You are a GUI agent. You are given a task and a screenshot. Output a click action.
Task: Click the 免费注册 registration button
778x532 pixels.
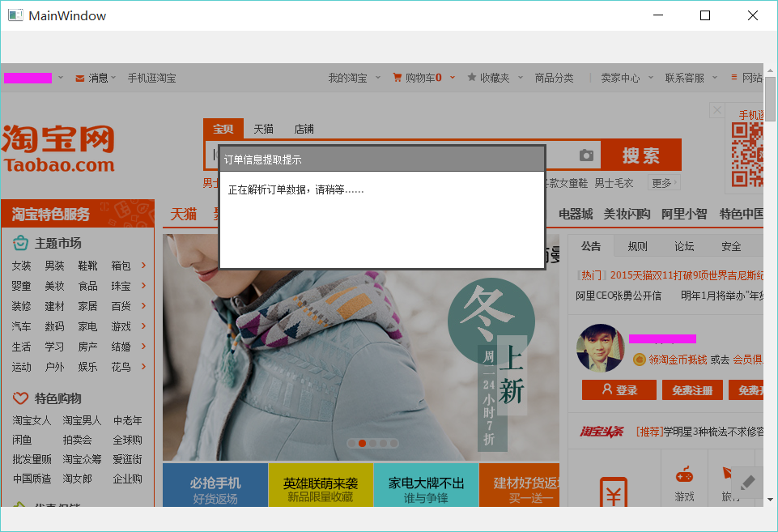point(692,389)
